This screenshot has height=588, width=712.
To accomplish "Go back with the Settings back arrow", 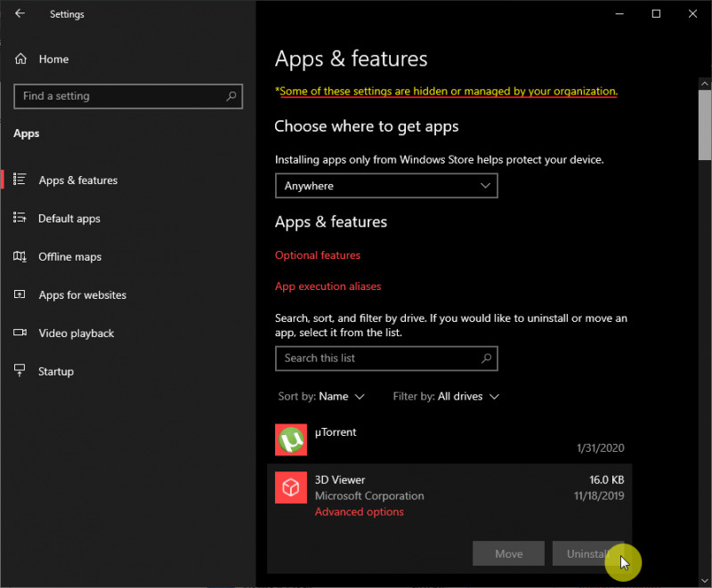I will pos(20,13).
